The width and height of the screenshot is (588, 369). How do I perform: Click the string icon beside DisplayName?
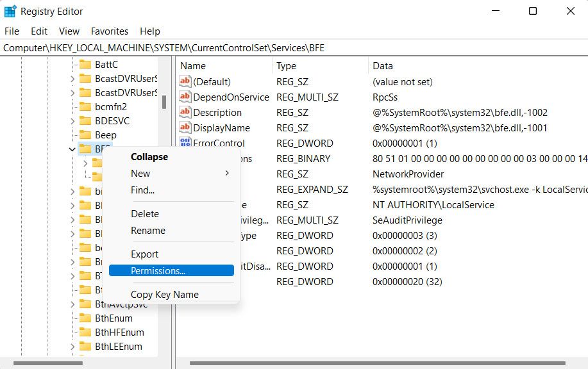pyautogui.click(x=185, y=127)
